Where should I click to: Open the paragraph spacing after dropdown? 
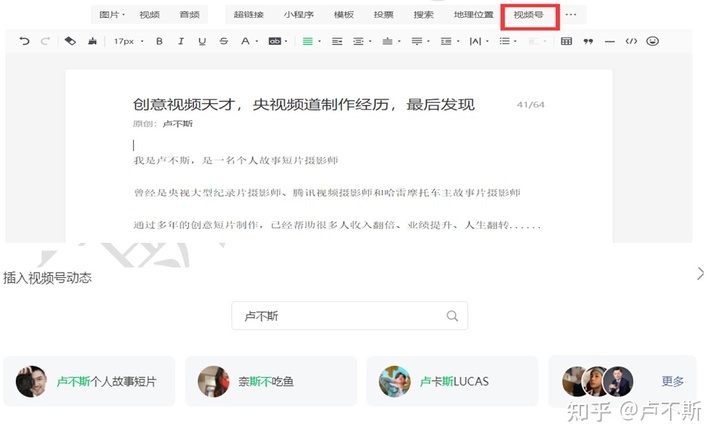point(420,41)
